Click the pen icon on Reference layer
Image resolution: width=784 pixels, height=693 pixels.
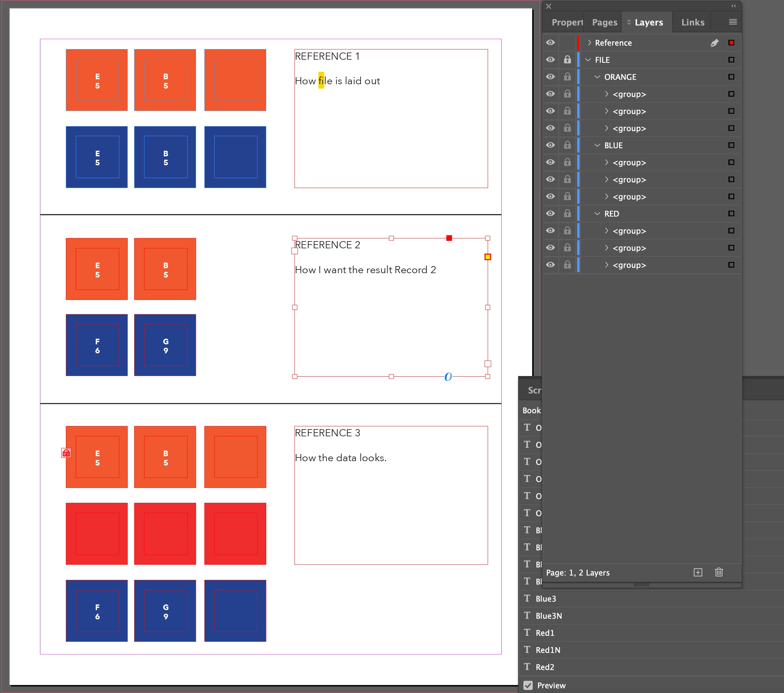point(714,43)
